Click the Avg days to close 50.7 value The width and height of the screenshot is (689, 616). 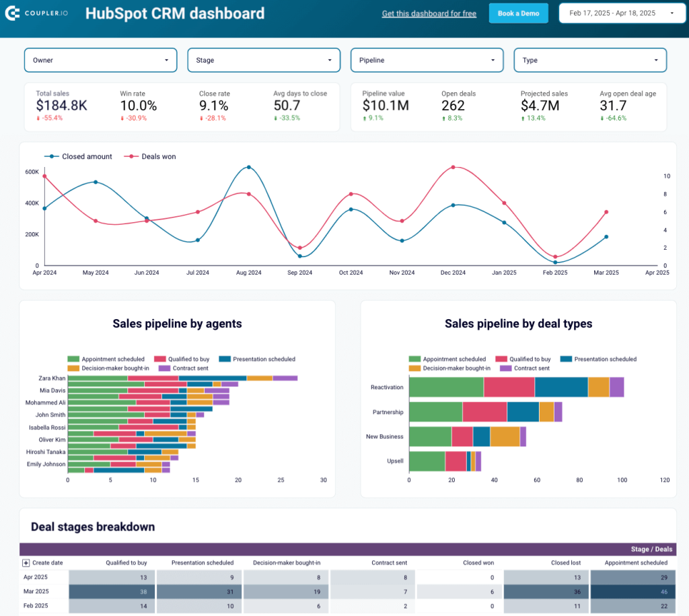pos(287,106)
